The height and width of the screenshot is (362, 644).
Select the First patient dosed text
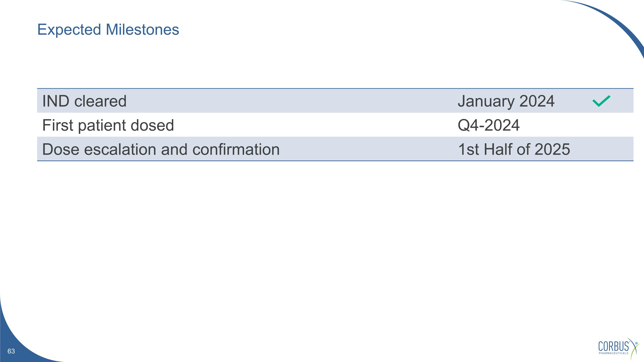[x=108, y=125]
